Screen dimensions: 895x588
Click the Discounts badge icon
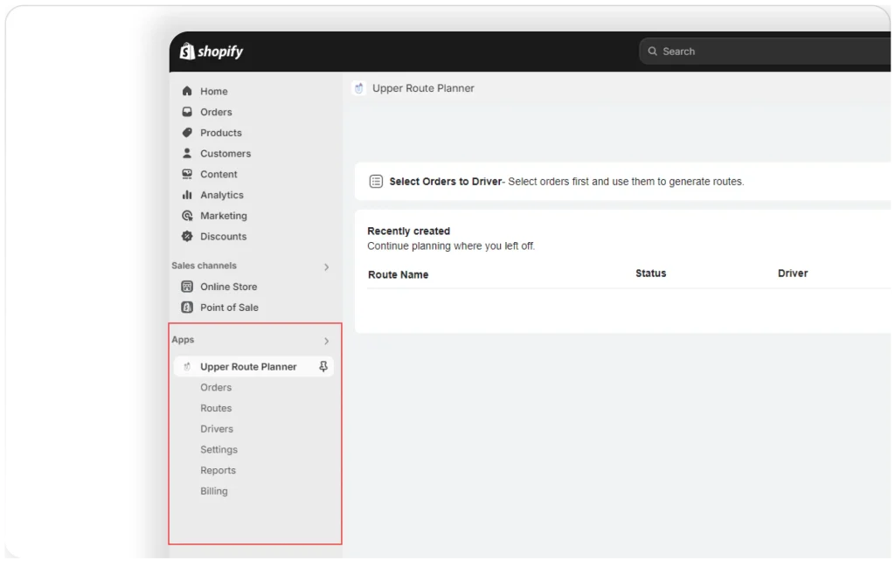[x=187, y=236]
